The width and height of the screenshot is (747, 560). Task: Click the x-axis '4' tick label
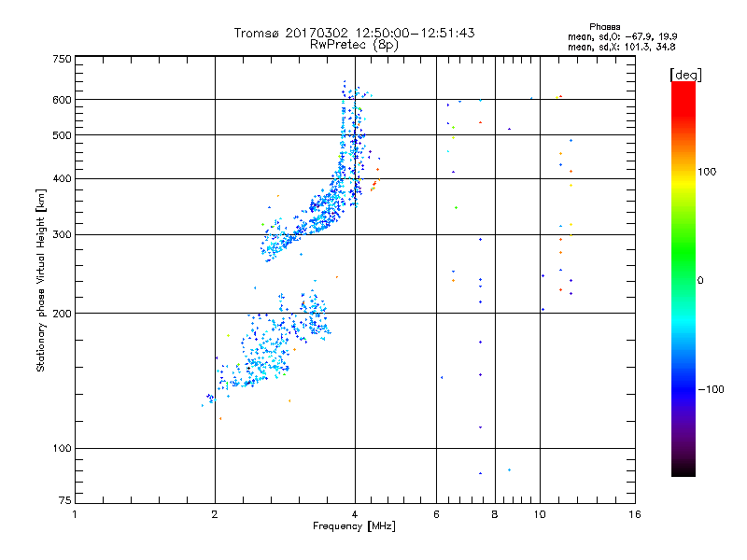point(355,514)
